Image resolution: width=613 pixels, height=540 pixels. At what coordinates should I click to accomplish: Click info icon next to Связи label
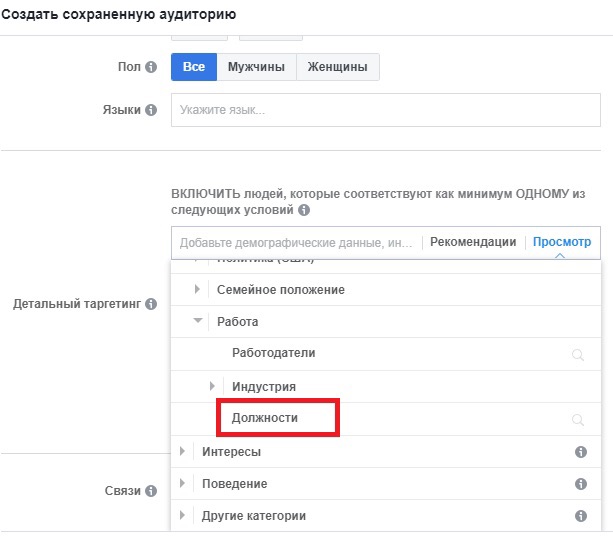(151, 491)
